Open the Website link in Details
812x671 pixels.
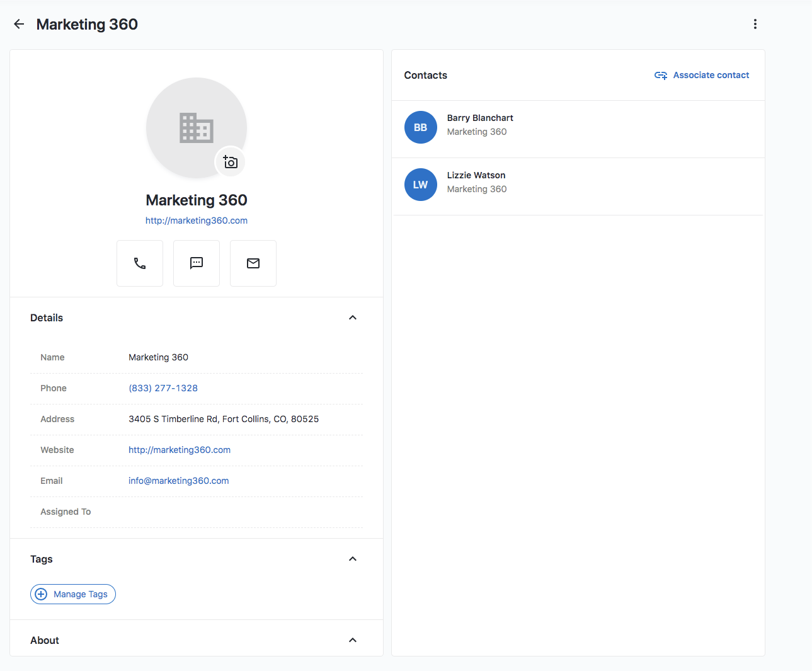click(x=180, y=450)
